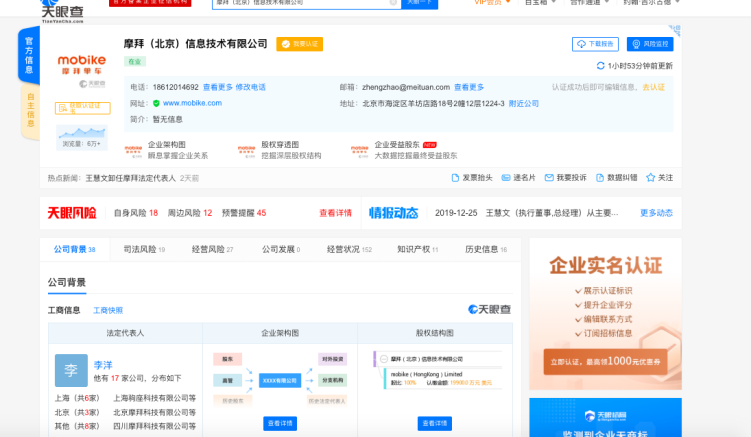Expand the 百宝箱 dropdown menu
The width and height of the screenshot is (751, 437).
coord(540,2)
